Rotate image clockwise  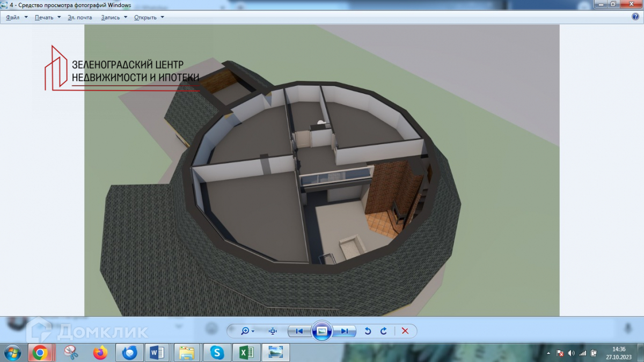pyautogui.click(x=384, y=331)
